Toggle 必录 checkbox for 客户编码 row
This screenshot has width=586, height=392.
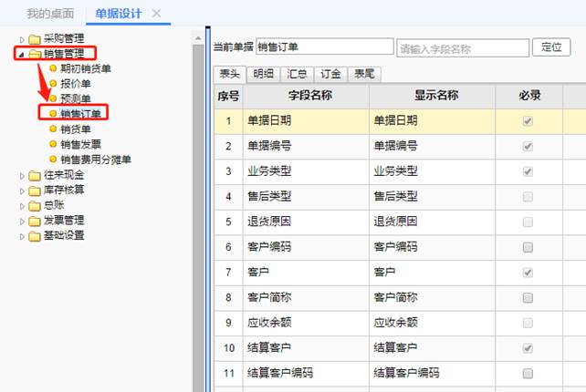(x=528, y=247)
